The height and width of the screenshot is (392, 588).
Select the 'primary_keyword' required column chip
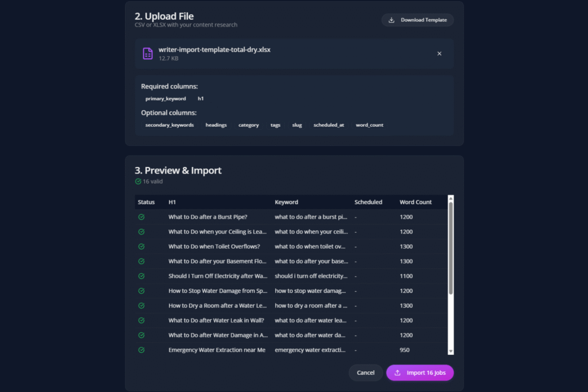(165, 98)
